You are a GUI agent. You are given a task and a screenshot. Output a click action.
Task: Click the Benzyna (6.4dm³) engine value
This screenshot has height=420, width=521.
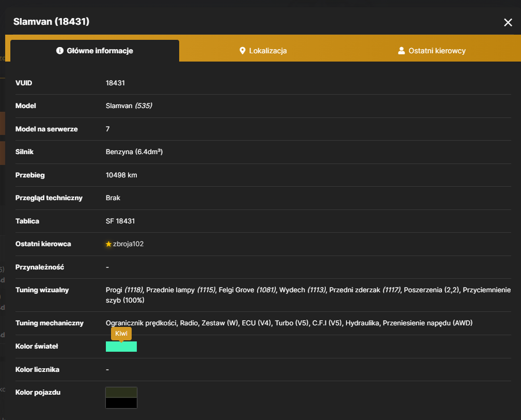click(134, 152)
